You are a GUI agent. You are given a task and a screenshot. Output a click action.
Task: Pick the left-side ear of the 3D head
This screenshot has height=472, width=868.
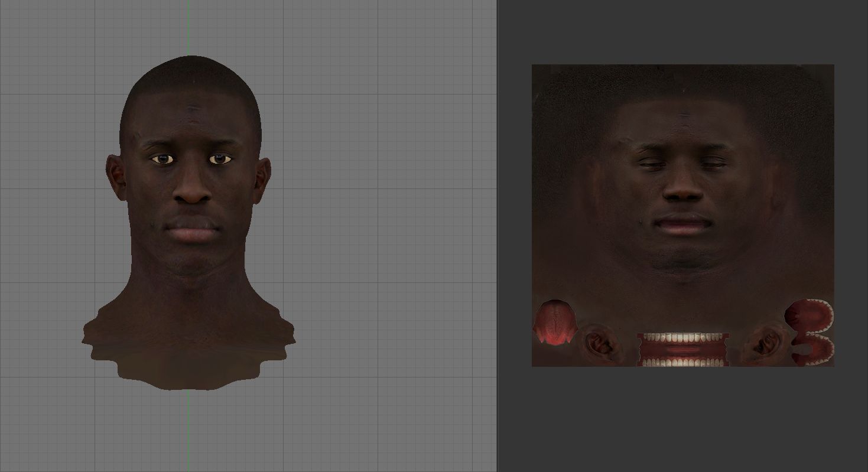[x=115, y=176]
